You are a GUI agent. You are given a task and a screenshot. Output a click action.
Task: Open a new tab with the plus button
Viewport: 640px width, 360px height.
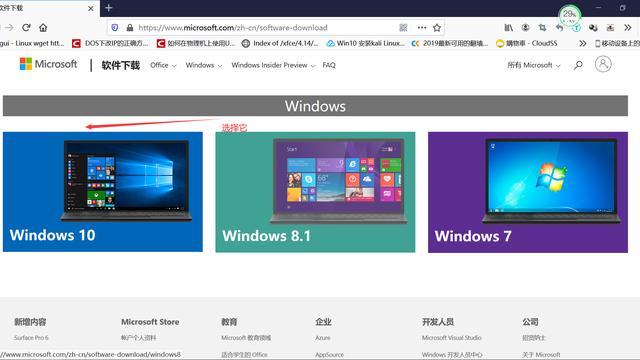coord(109,8)
